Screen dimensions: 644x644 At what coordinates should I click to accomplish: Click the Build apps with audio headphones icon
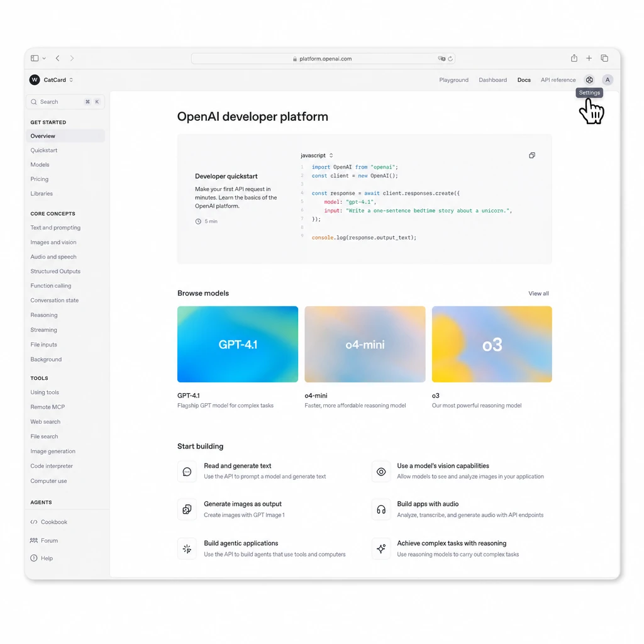coord(381,509)
